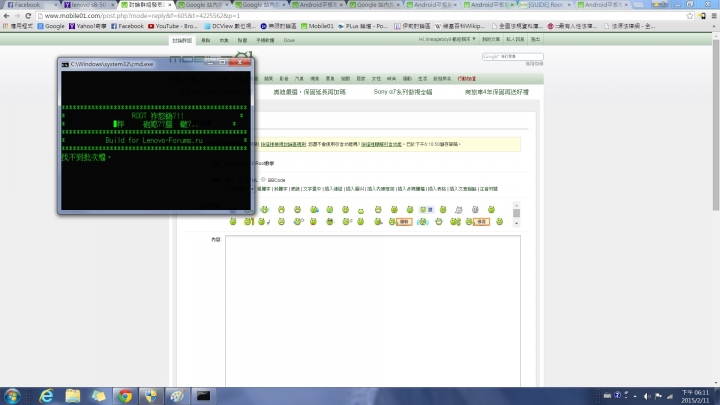This screenshot has height=405, width=720.
Task: Insert the frog emoticon with 讚 label
Action: coord(426,209)
